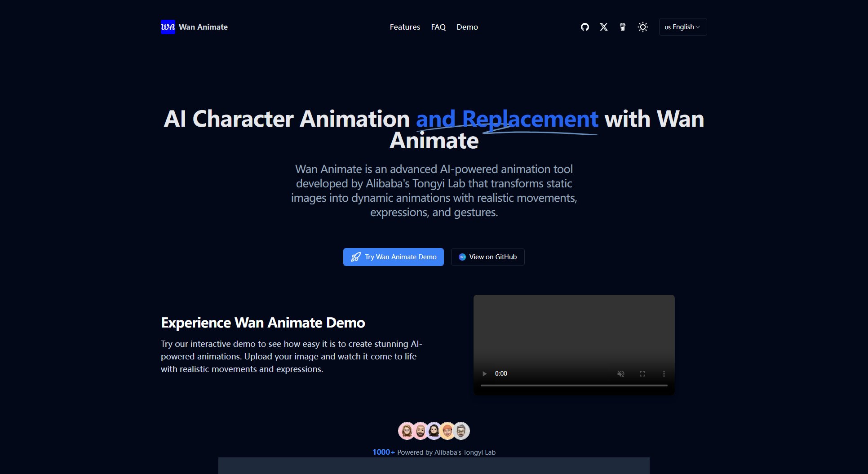
Task: Enter fullscreen on the demo video
Action: click(642, 374)
